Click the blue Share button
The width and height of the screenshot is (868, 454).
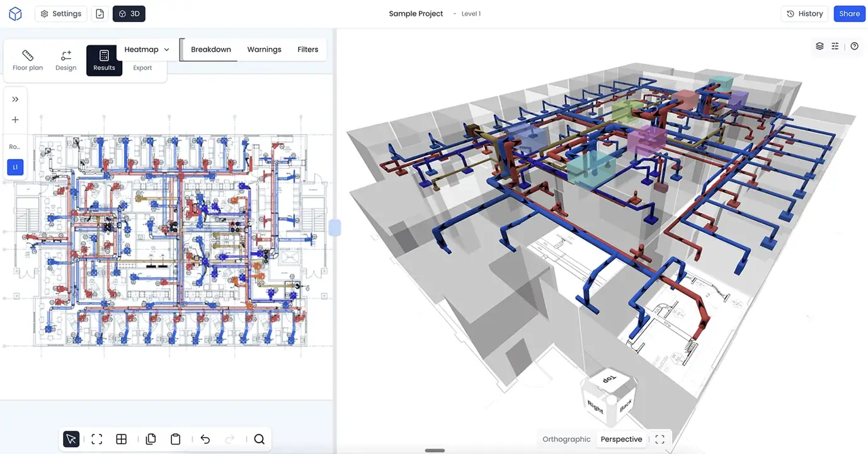[x=849, y=14]
